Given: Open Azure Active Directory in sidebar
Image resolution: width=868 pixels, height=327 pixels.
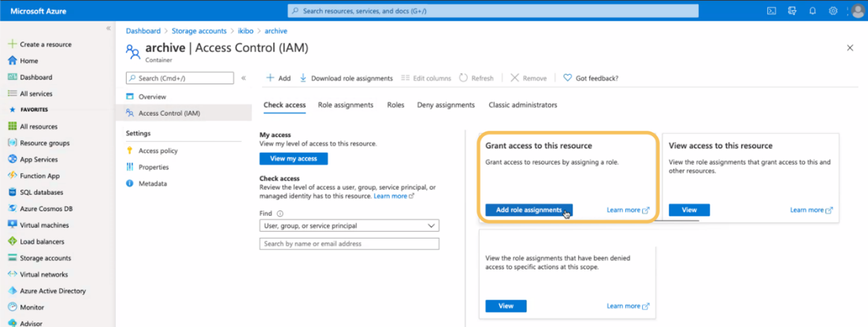Looking at the screenshot, I should [52, 291].
